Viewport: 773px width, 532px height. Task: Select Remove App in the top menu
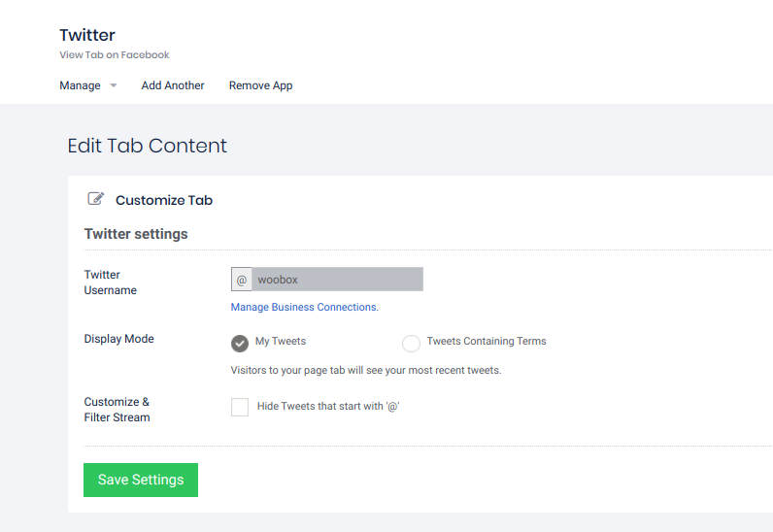[x=260, y=85]
